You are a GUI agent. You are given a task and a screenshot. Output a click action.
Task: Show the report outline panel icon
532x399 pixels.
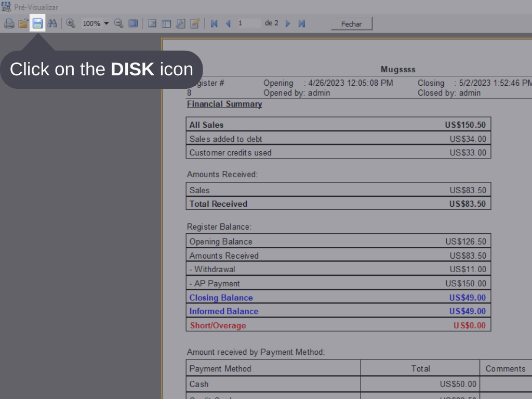coord(152,23)
